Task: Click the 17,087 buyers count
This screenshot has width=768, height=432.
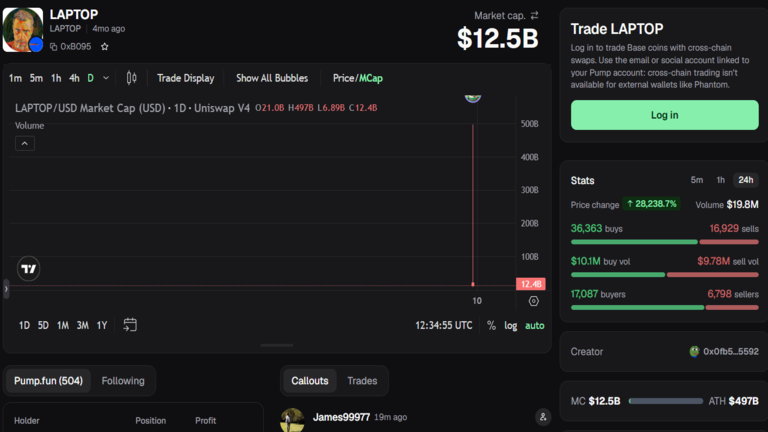Action: [x=584, y=294]
